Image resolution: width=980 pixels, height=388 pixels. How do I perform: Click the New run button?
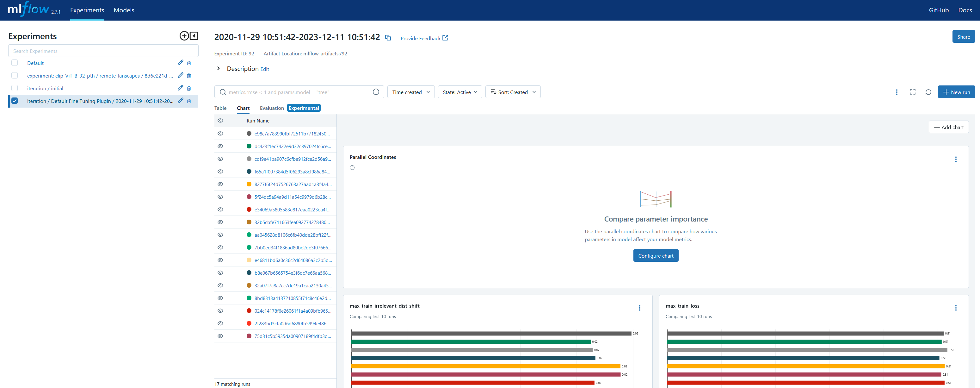coord(956,92)
